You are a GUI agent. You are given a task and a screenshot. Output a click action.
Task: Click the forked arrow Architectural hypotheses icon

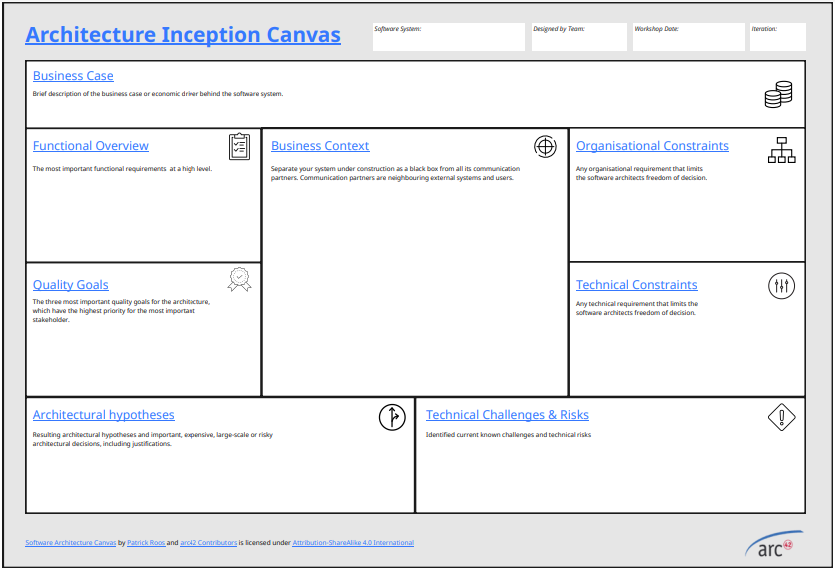point(392,417)
